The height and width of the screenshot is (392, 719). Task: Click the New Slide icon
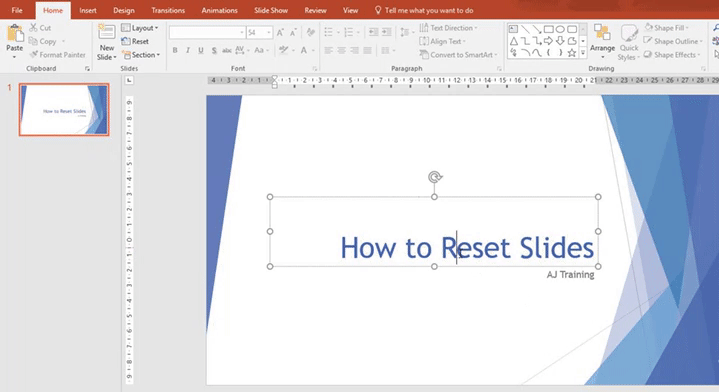[106, 33]
